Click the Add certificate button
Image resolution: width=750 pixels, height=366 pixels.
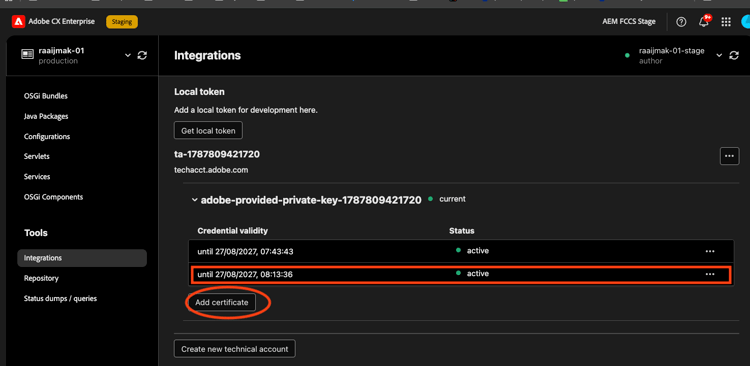pyautogui.click(x=221, y=302)
